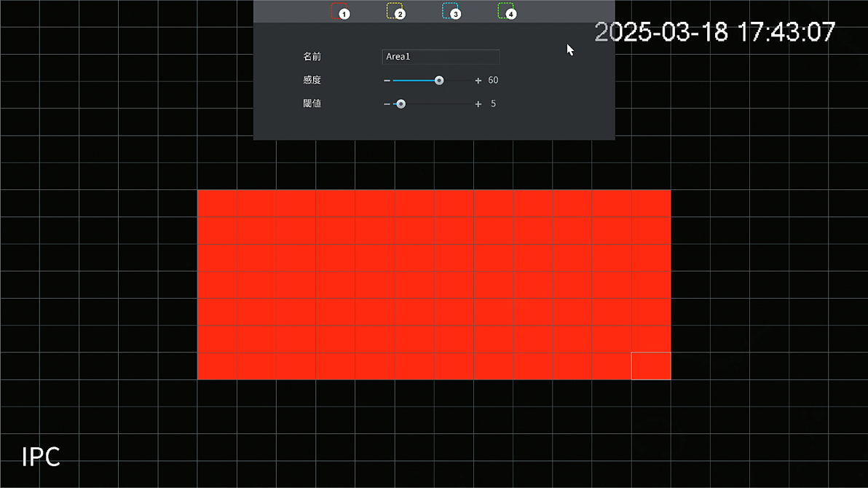The image size is (868, 488).
Task: Click the date and time overlay
Action: (x=714, y=32)
